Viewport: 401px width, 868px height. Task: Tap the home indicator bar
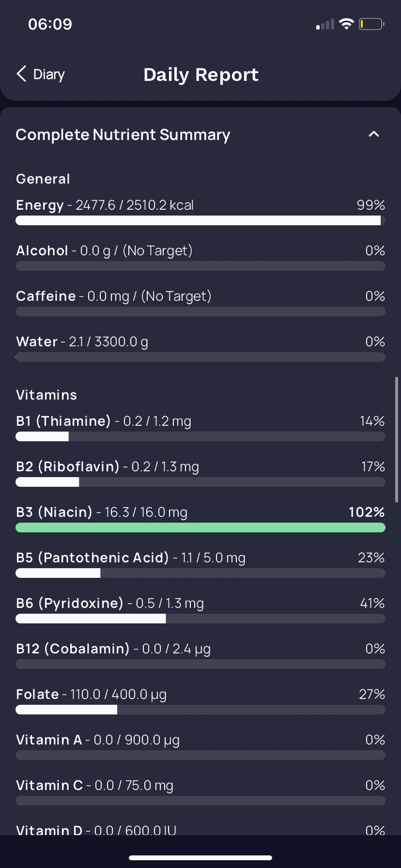pos(200,858)
